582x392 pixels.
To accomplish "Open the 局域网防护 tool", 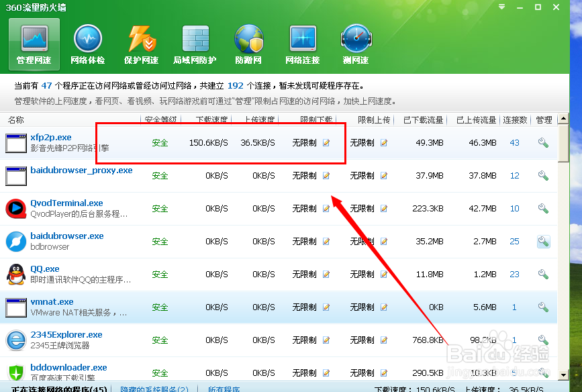I will pos(195,44).
